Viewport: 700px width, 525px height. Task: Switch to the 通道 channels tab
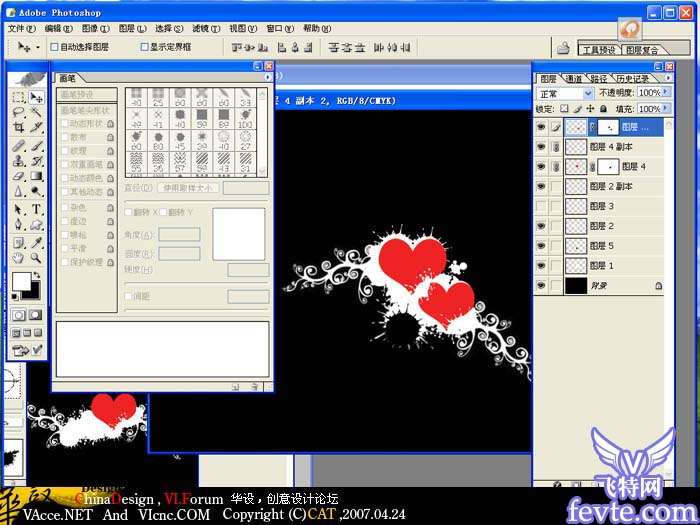point(573,78)
